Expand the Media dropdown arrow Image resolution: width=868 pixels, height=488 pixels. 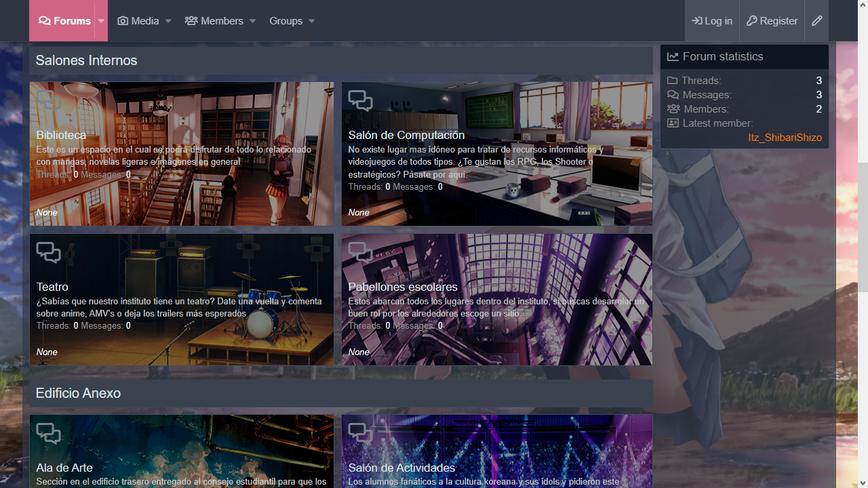(168, 21)
